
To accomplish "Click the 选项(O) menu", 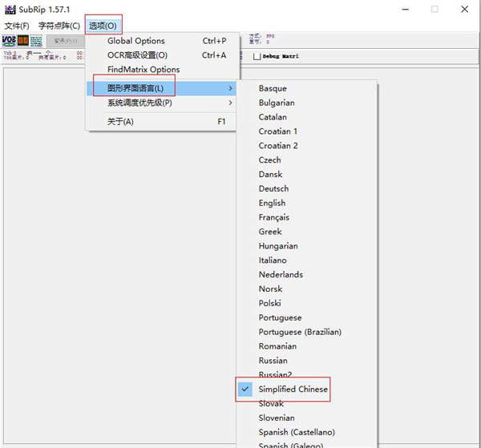I will point(103,26).
